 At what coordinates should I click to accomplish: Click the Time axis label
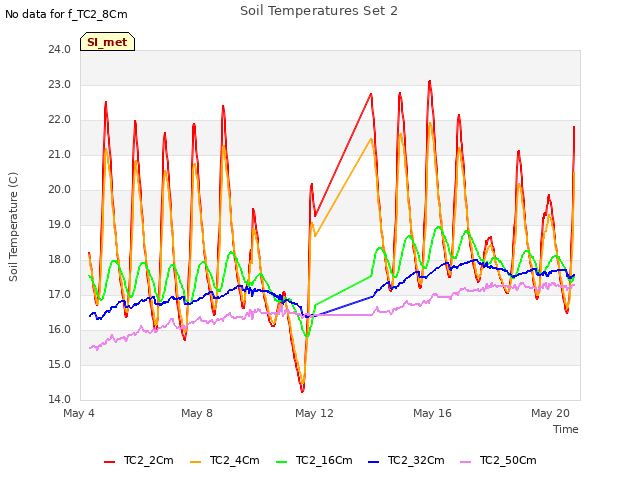tap(565, 429)
